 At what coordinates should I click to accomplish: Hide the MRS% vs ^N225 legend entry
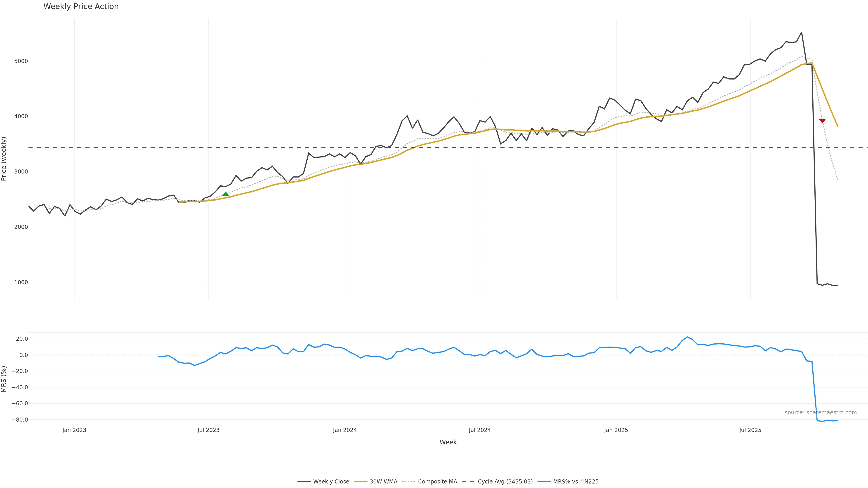pyautogui.click(x=576, y=482)
